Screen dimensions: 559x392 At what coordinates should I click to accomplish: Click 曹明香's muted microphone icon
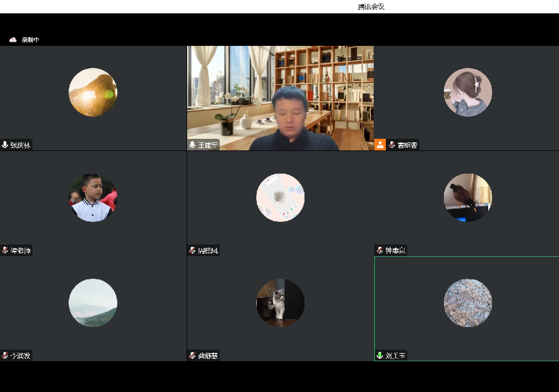coord(392,145)
